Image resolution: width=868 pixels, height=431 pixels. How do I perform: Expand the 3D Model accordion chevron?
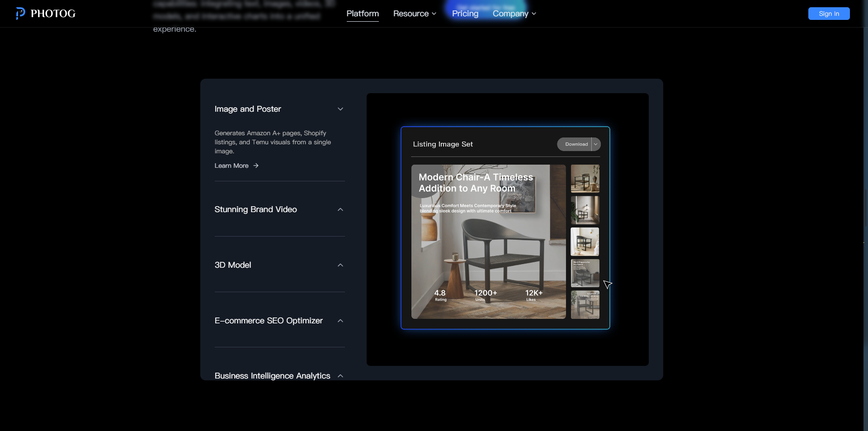point(340,265)
